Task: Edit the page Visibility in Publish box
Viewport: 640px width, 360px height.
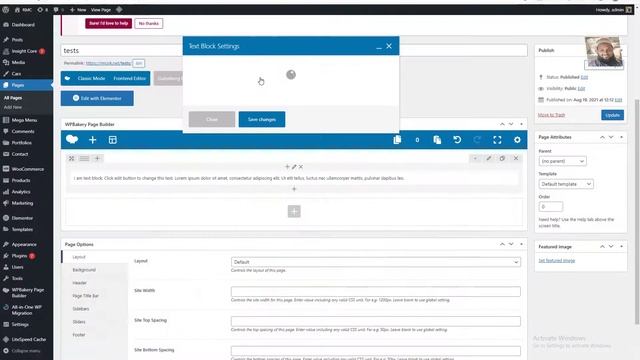Action: 581,89
